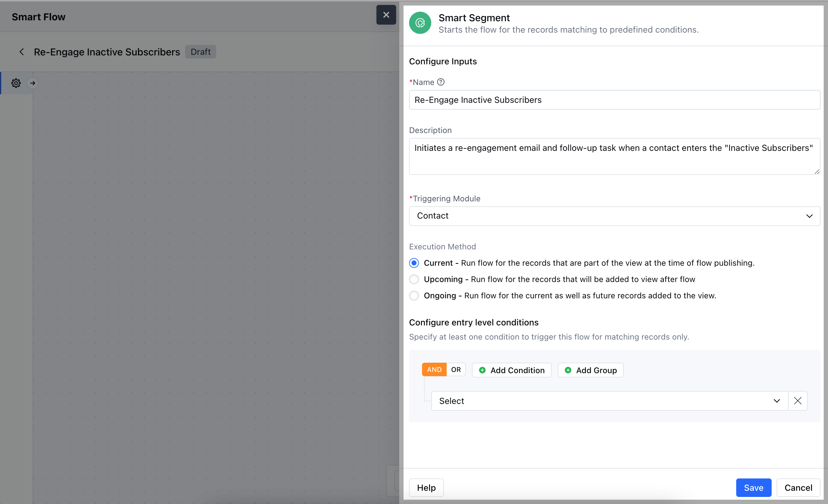Click Add Condition button
The height and width of the screenshot is (504, 828).
511,370
